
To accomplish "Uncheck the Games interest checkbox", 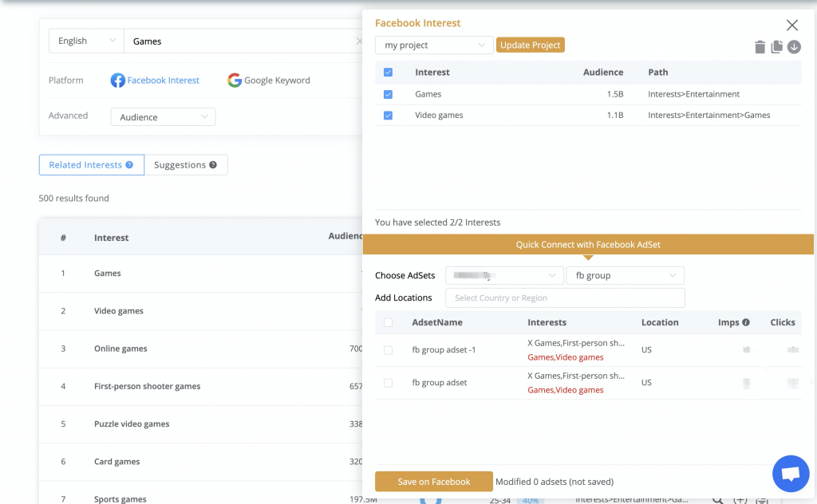I will coord(389,94).
